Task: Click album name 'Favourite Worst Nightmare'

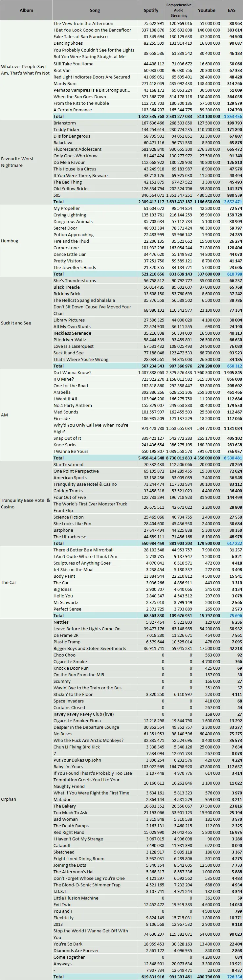Action: coord(17,162)
